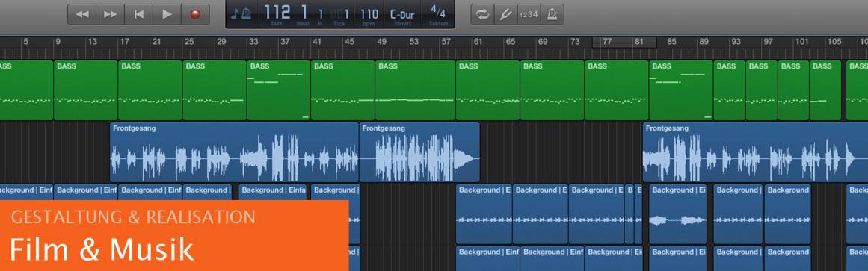
Task: Open the tuner with the tuning fork icon
Action: (x=505, y=14)
